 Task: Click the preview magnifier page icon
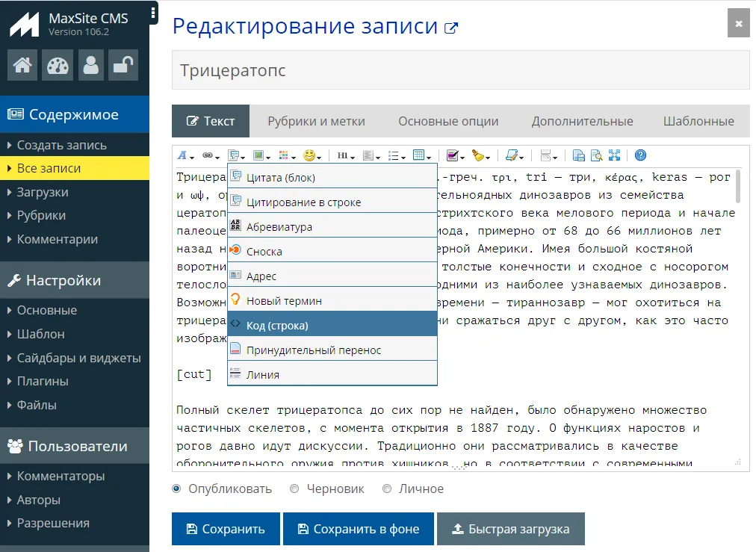point(596,155)
